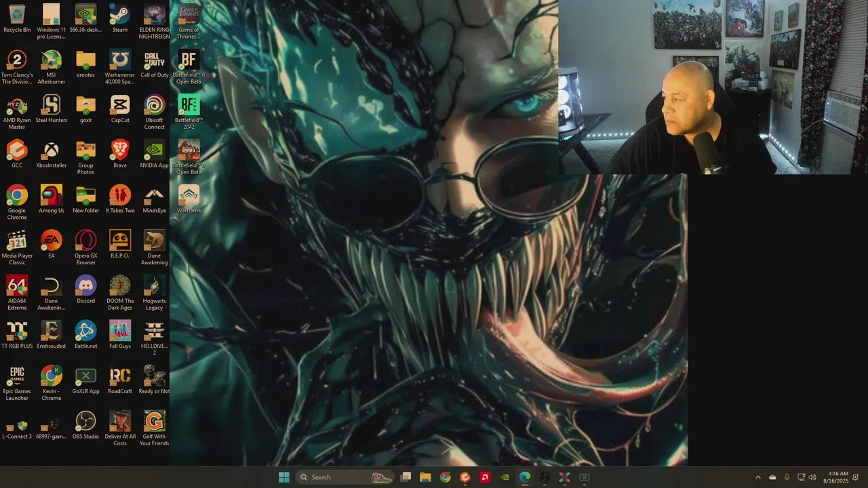Launch Ready or Not shortcut
Image resolution: width=868 pixels, height=488 pixels.
[154, 380]
